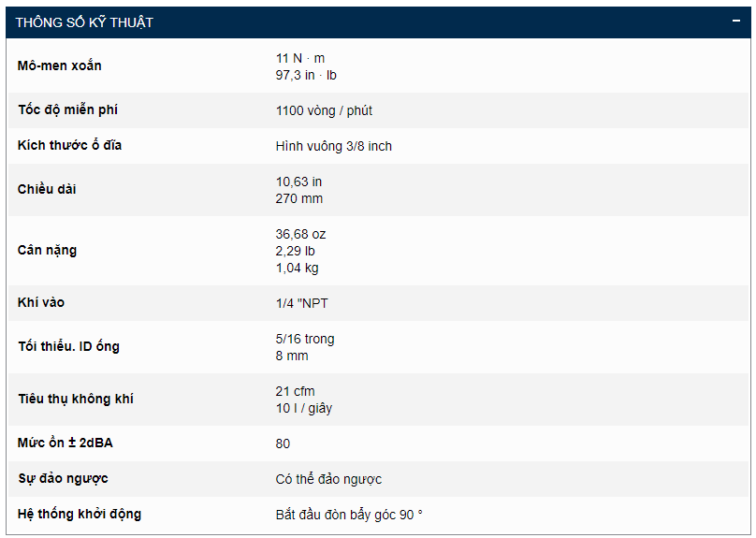Select the Mức ồn ± 2dBA label

click(65, 443)
